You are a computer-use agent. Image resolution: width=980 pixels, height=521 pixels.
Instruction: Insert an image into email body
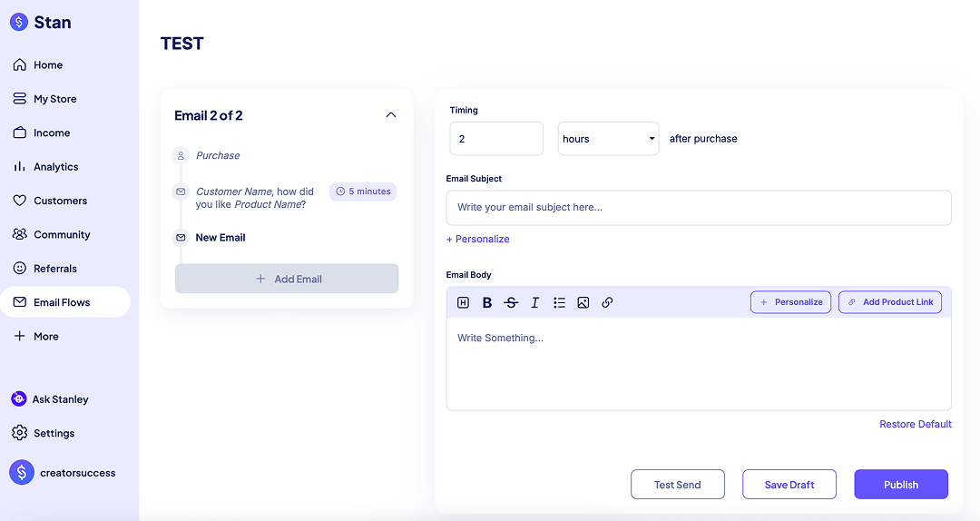[583, 303]
